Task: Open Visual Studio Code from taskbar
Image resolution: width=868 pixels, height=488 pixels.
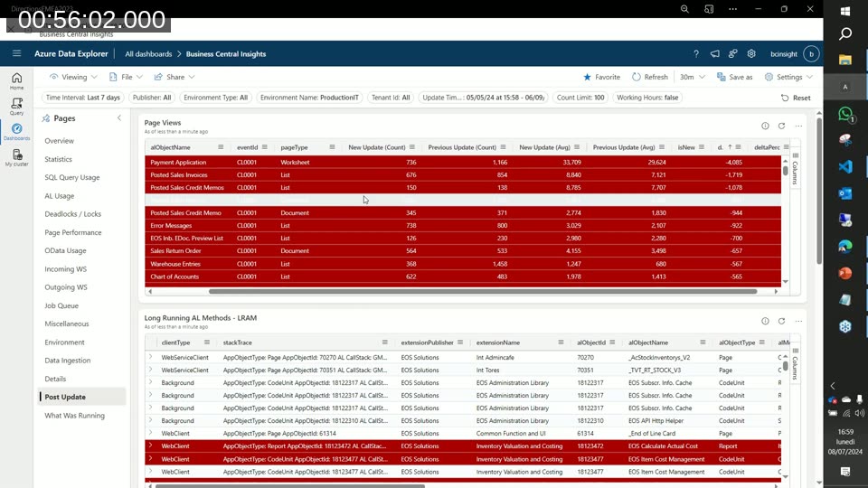Action: (x=845, y=166)
